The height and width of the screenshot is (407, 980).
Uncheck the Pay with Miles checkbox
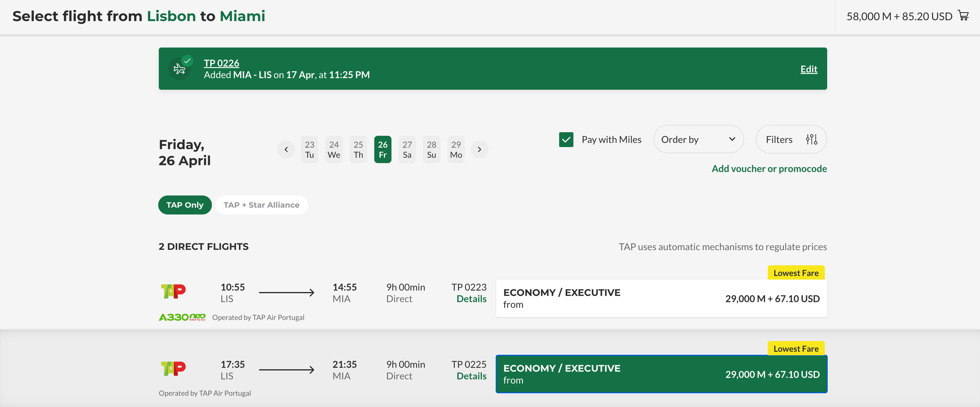(x=566, y=139)
